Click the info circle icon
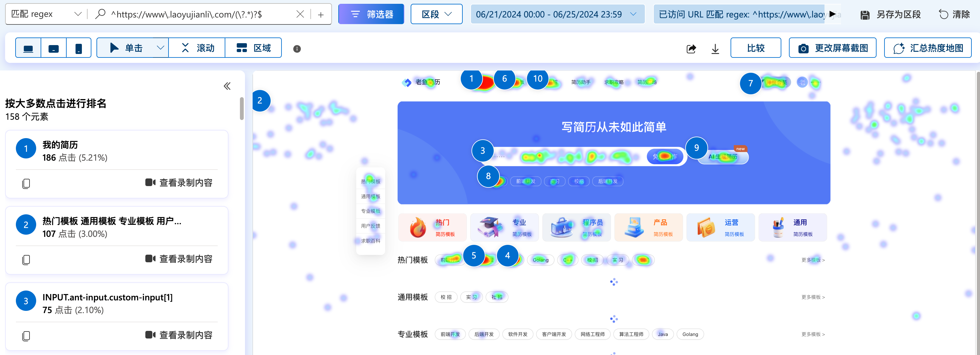Screen dimensions: 980x355 (x=297, y=49)
